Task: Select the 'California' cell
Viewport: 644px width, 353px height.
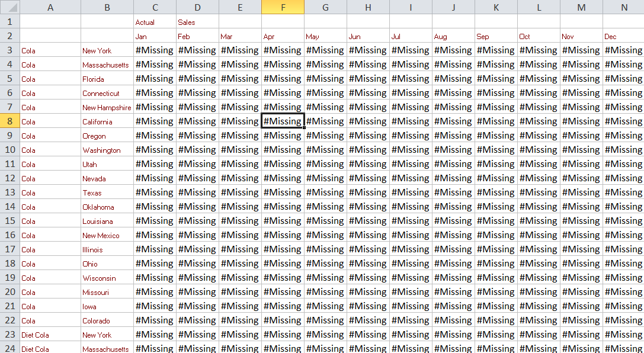Action: click(x=107, y=121)
